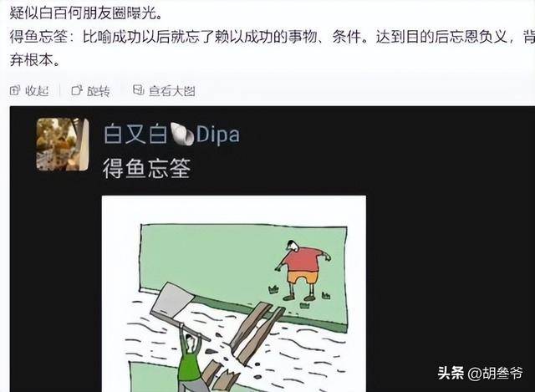Click the 旋转 rotate icon
Screen dimensions: 535x392
77,90
